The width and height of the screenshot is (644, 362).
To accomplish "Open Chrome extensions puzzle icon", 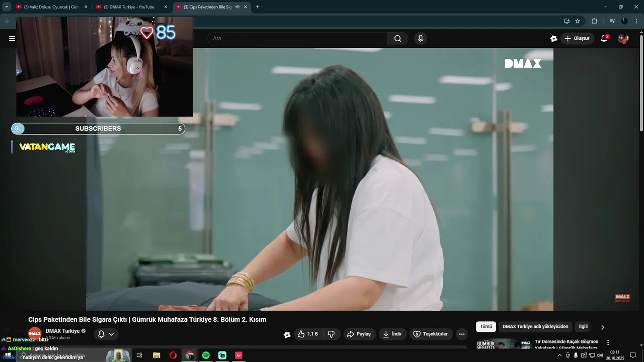I will coord(595,21).
